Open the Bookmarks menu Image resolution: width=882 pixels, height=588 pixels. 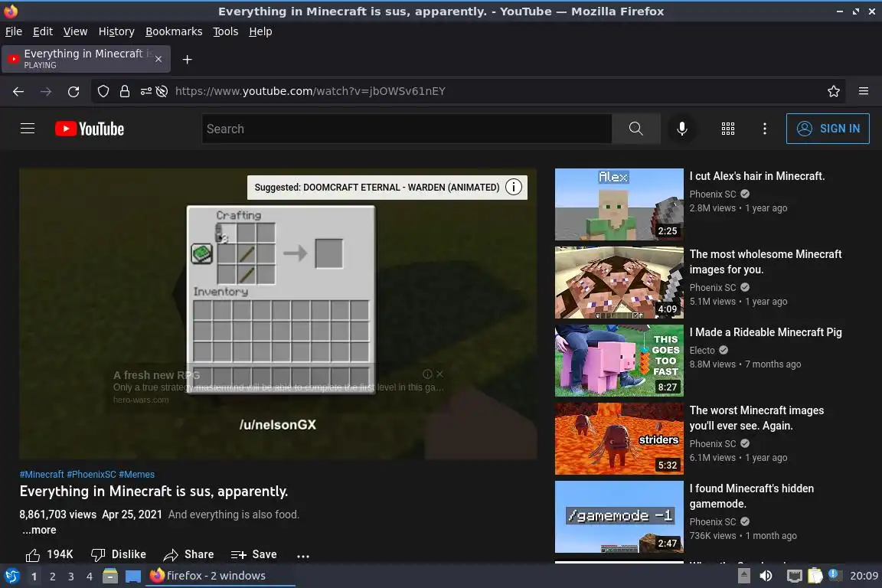tap(174, 31)
